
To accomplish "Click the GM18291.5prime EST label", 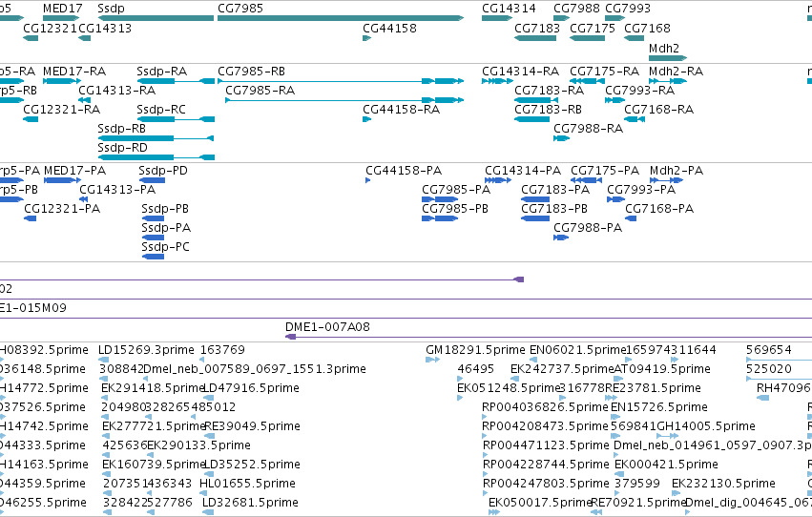I will point(475,350).
